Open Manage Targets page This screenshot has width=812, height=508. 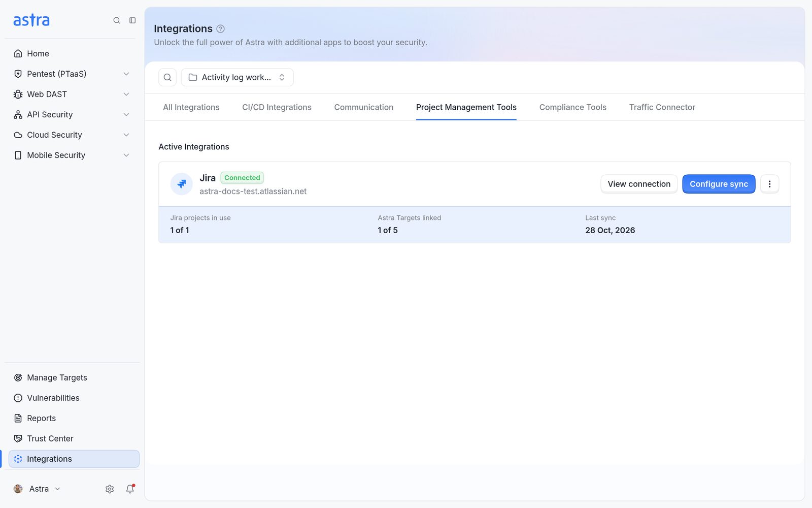pos(74,377)
